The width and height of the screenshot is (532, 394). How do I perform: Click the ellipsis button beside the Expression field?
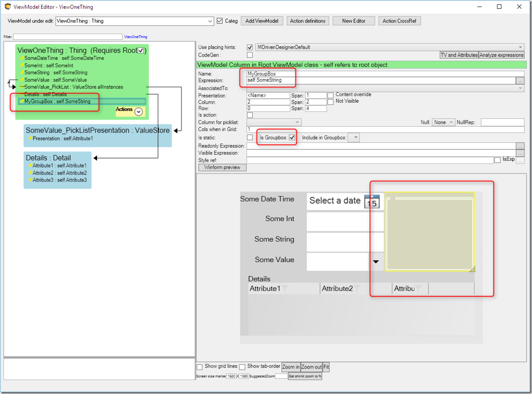[520, 81]
